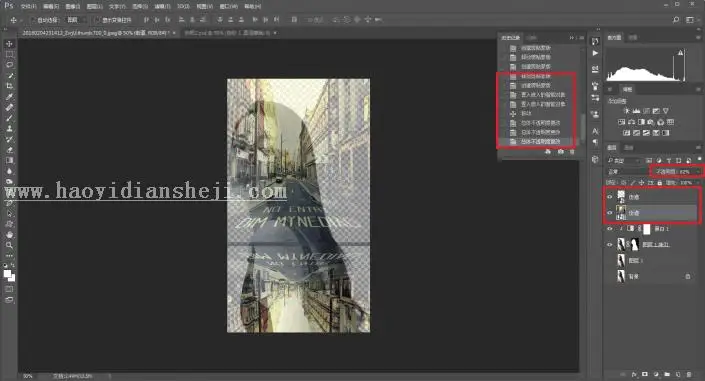Image resolution: width=705 pixels, height=381 pixels.
Task: Select the Crop tool
Action: [9, 86]
